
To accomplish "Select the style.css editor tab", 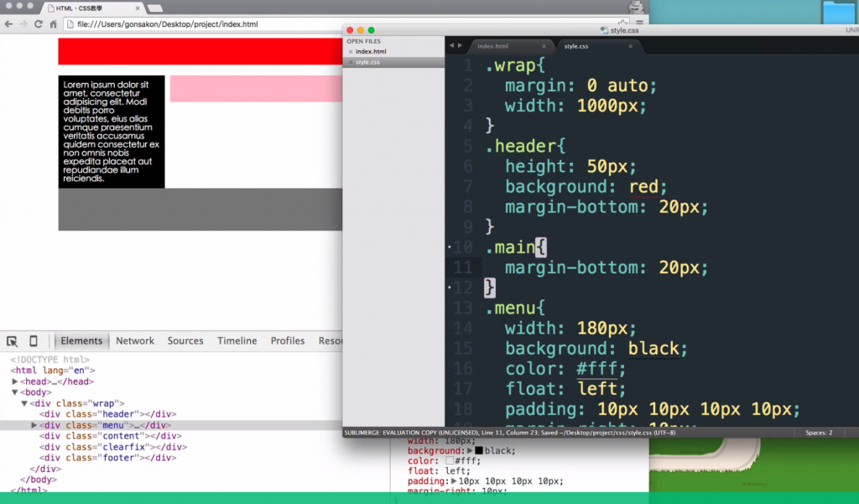I will pos(576,46).
